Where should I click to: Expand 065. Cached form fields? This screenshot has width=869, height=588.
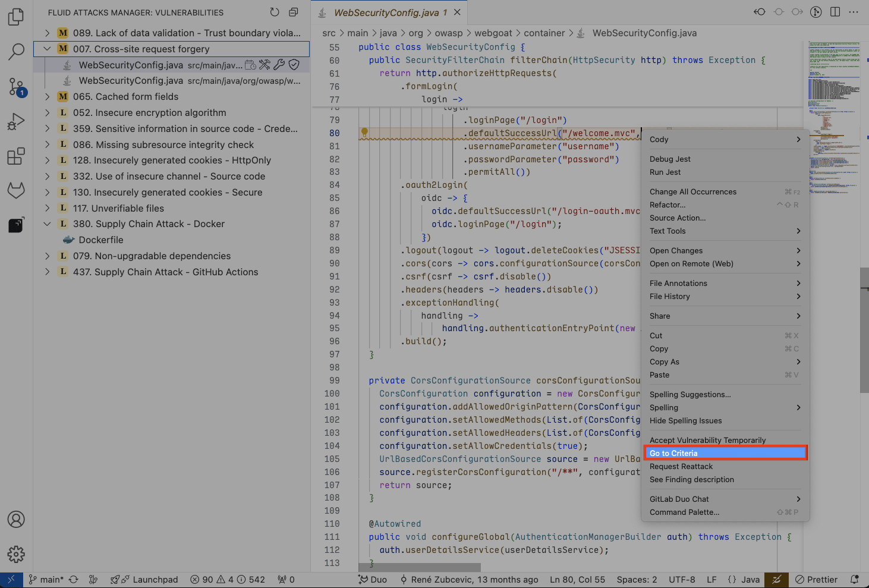[x=47, y=96]
